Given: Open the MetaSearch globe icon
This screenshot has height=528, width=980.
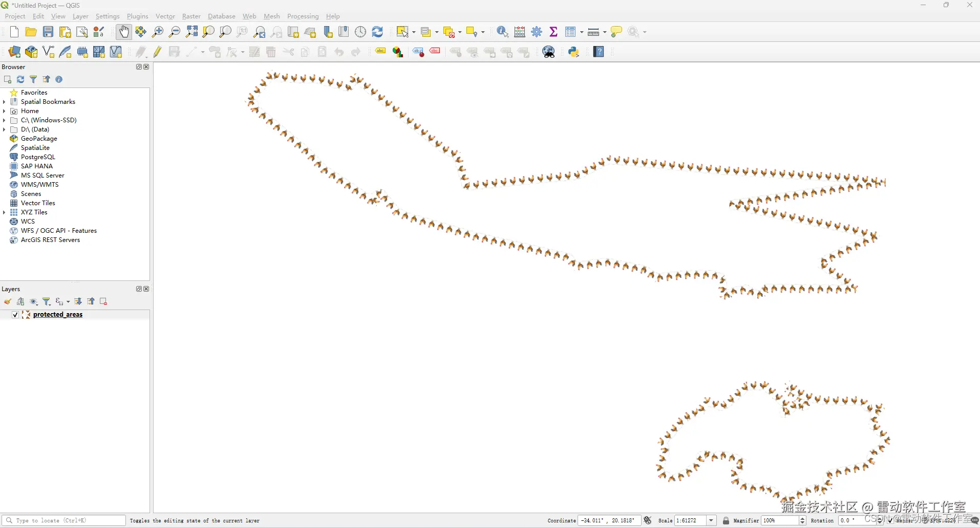Looking at the screenshot, I should pyautogui.click(x=549, y=52).
